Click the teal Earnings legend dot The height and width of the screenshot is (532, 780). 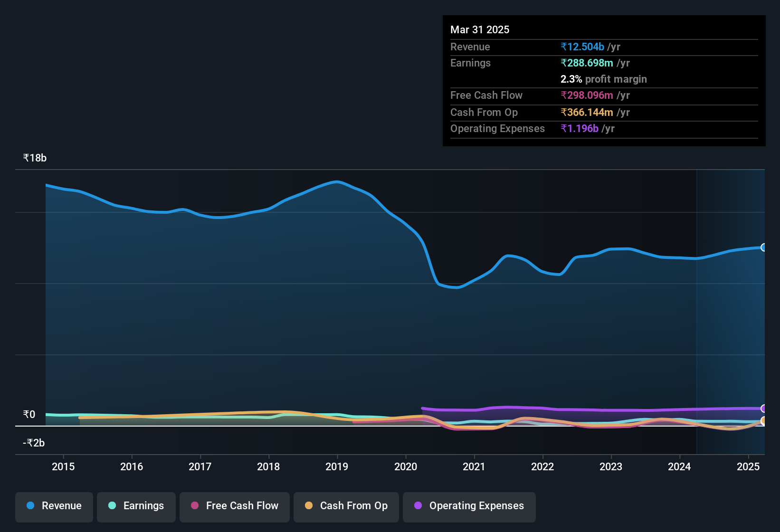112,505
